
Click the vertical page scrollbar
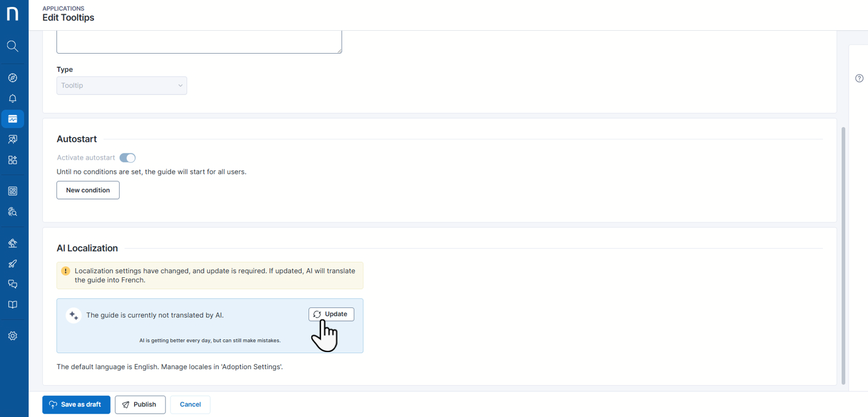coord(843,251)
